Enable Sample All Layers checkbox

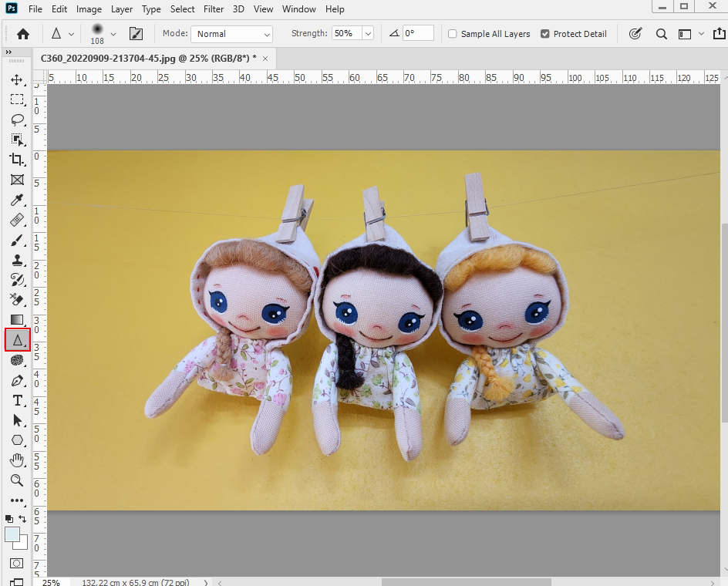coord(452,34)
